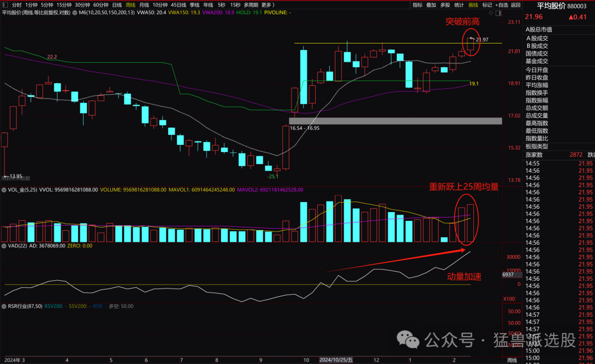Click the 叠加 overlay button
Screen dimensions: 595x364
pyautogui.click(x=431, y=5)
